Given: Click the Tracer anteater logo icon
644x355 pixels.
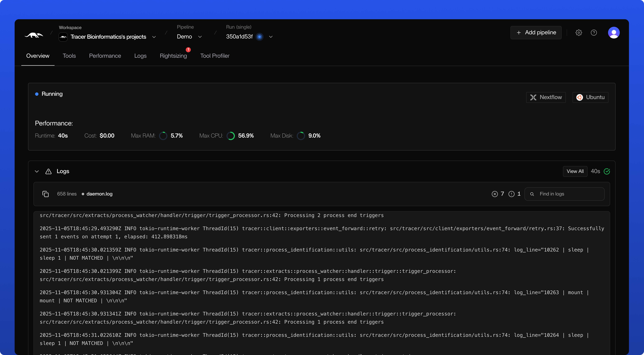Looking at the screenshot, I should [34, 35].
